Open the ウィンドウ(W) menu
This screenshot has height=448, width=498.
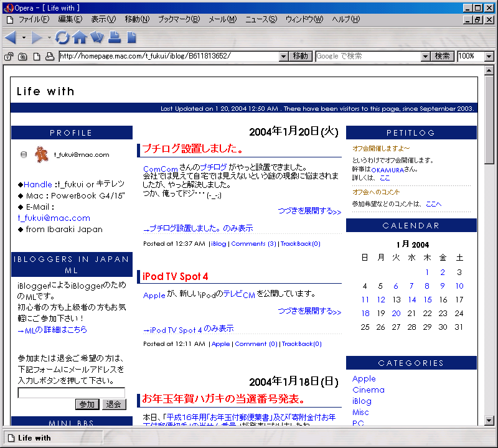click(304, 19)
